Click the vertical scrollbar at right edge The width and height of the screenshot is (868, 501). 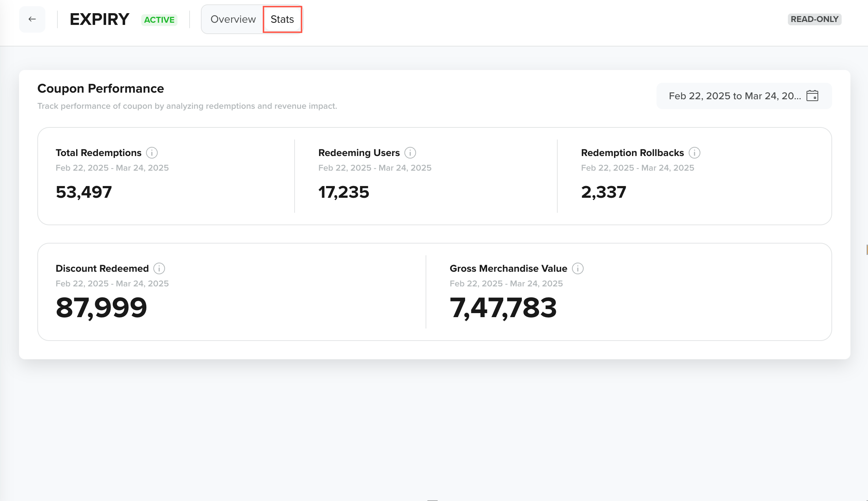click(866, 250)
